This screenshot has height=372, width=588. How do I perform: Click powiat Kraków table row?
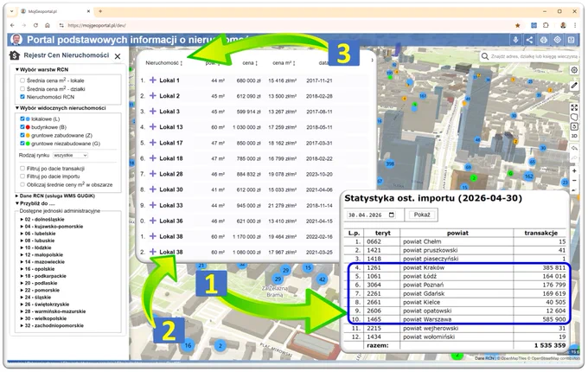tap(456, 267)
